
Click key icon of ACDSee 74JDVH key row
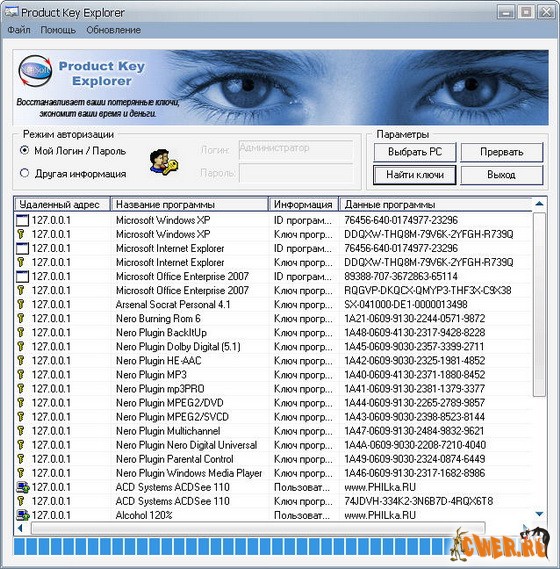[x=21, y=501]
